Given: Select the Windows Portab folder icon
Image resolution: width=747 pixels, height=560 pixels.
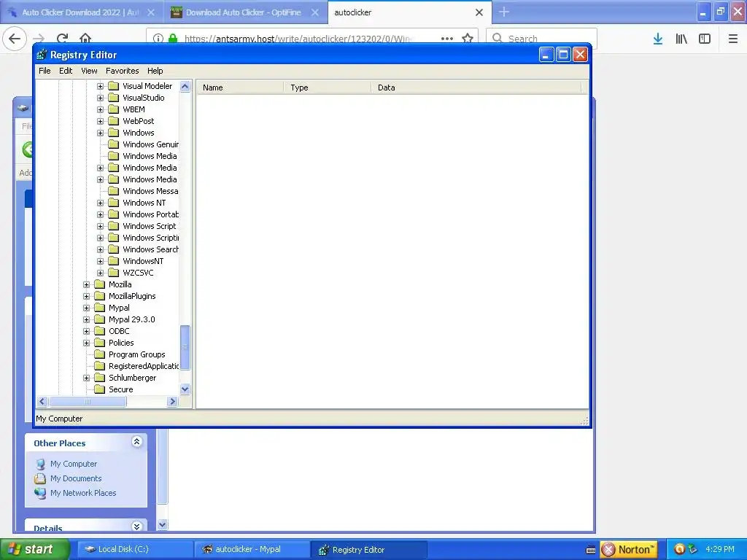Looking at the screenshot, I should click(x=113, y=214).
